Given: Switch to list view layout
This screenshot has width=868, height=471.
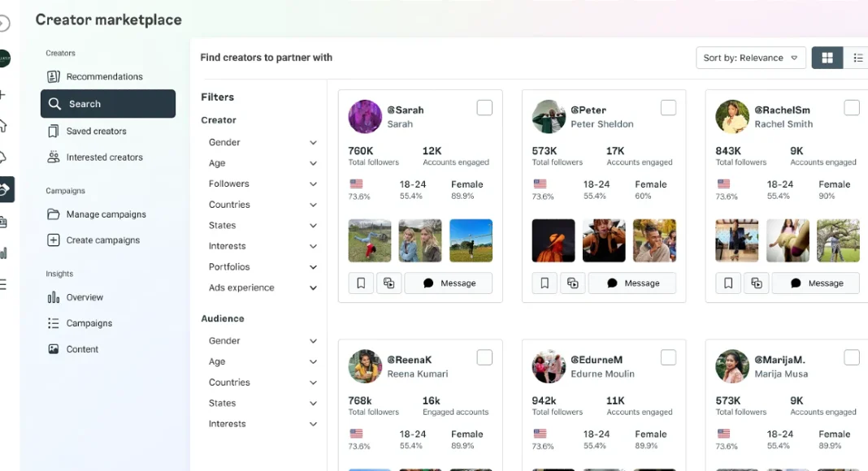Looking at the screenshot, I should (857, 58).
